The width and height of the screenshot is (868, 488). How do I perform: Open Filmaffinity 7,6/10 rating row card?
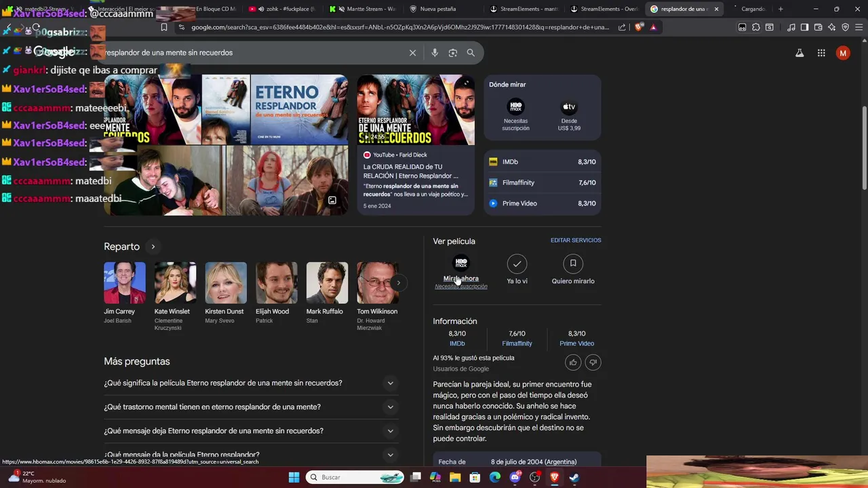542,182
